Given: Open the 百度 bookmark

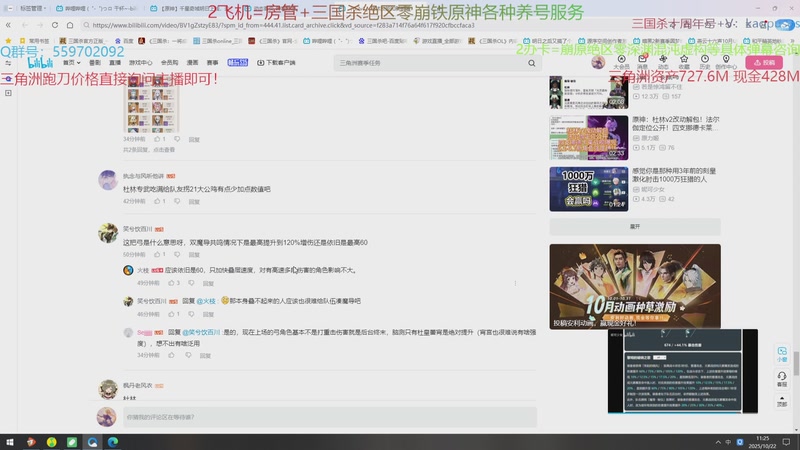Looking at the screenshot, I should click(x=124, y=40).
